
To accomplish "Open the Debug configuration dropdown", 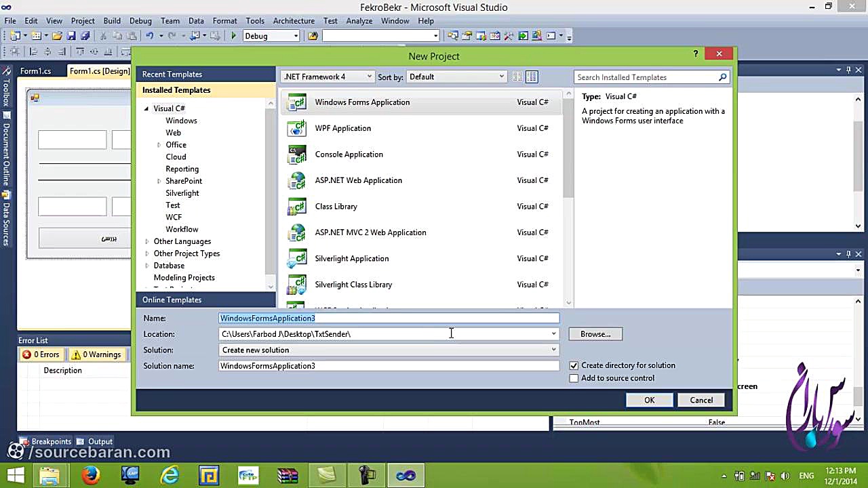I will coord(271,36).
